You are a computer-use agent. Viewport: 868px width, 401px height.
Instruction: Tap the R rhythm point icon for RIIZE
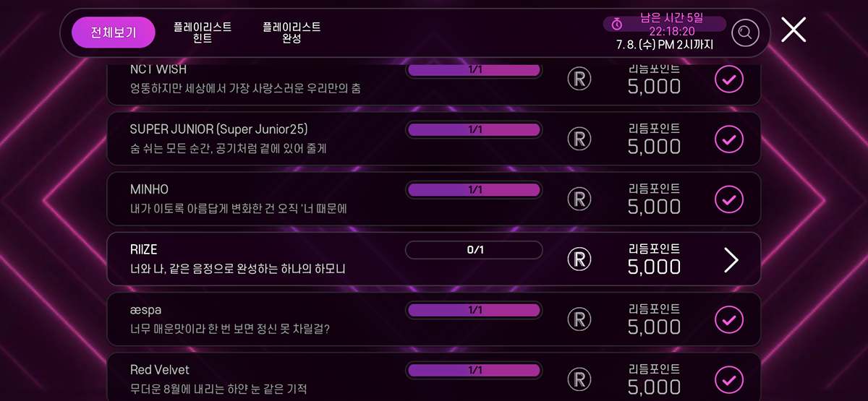tap(579, 259)
